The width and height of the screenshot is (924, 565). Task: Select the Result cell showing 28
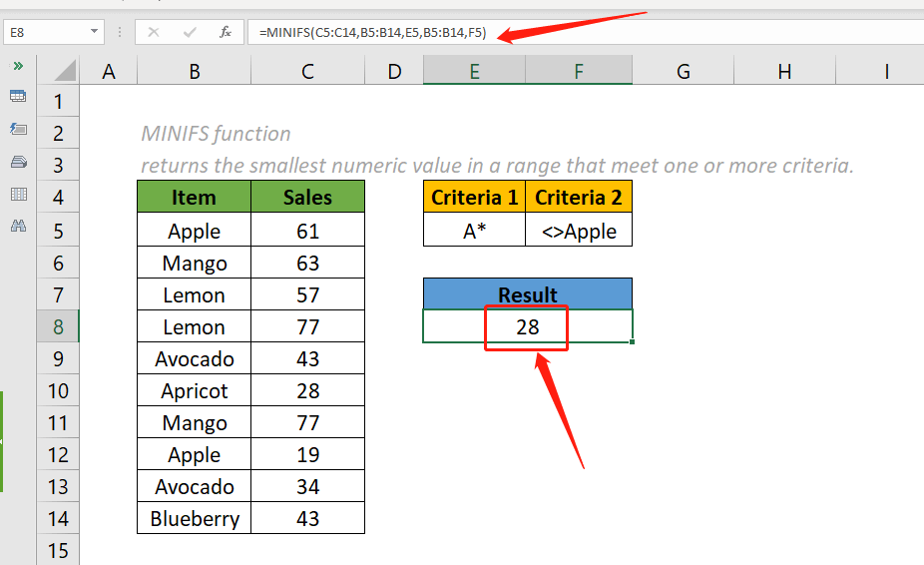[x=527, y=326]
